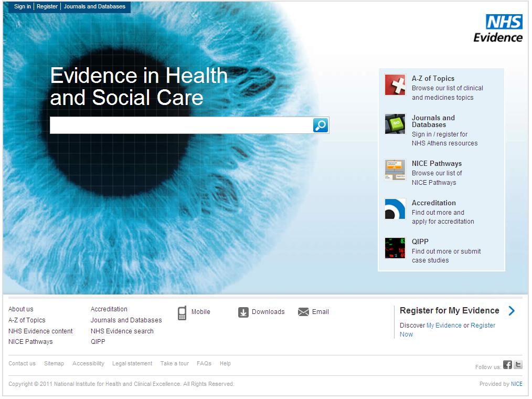Click the Mobile phone icon in footer
This screenshot has width=532, height=399.
pyautogui.click(x=182, y=312)
